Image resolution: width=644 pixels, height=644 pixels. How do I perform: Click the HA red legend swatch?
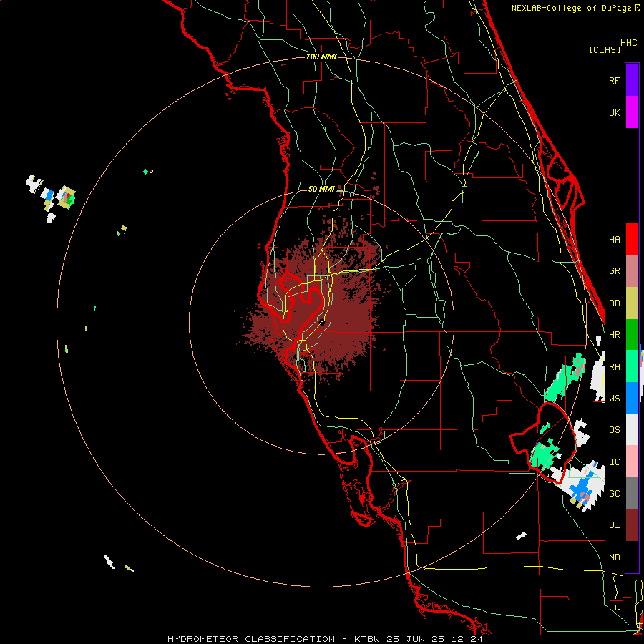pos(632,239)
